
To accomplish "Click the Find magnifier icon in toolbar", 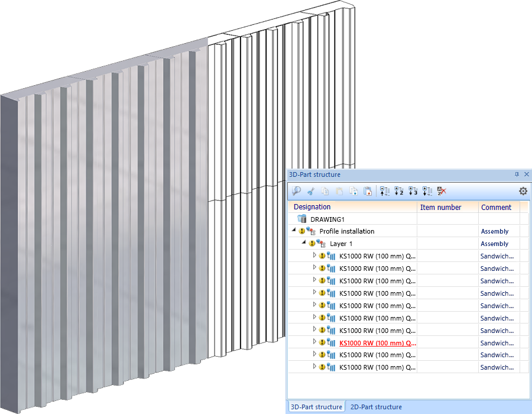I will [x=296, y=191].
